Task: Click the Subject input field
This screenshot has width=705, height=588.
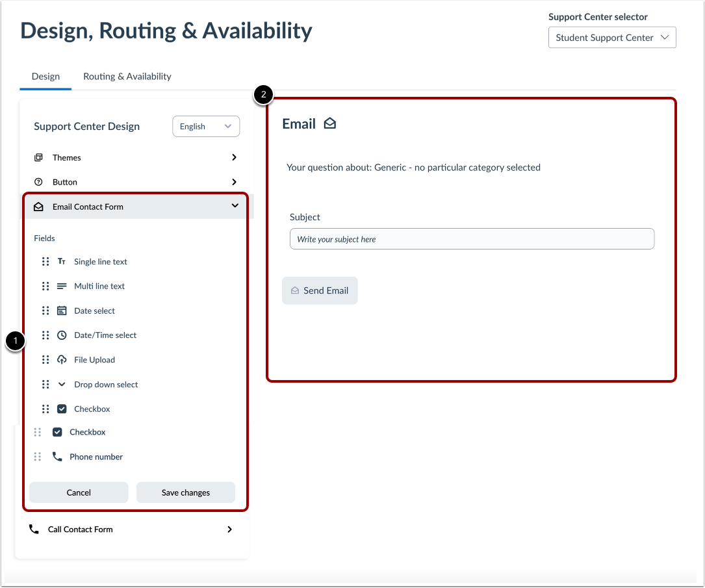Action: click(472, 238)
